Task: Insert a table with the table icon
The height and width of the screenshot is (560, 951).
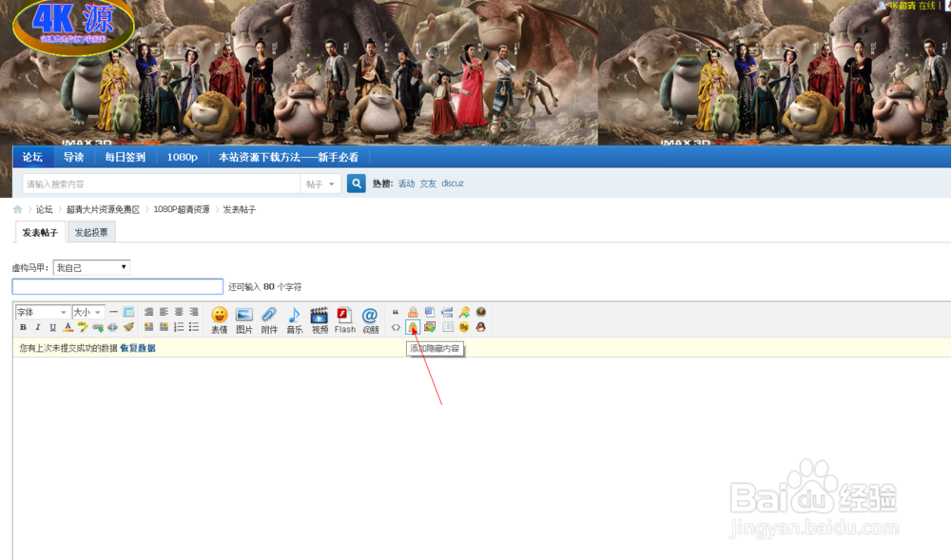Action: click(448, 327)
